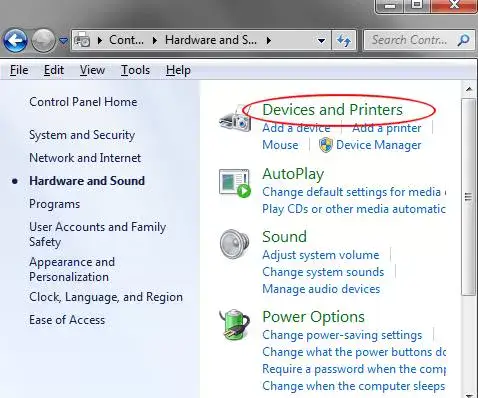Click the vertical scrollbar thumb

click(x=468, y=197)
